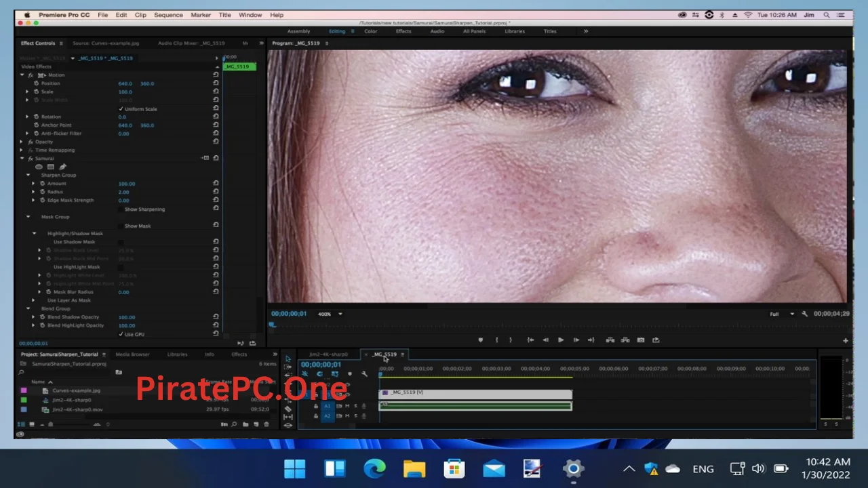Click the New Item icon in Project panel
Image resolution: width=868 pixels, height=488 pixels.
(x=256, y=424)
